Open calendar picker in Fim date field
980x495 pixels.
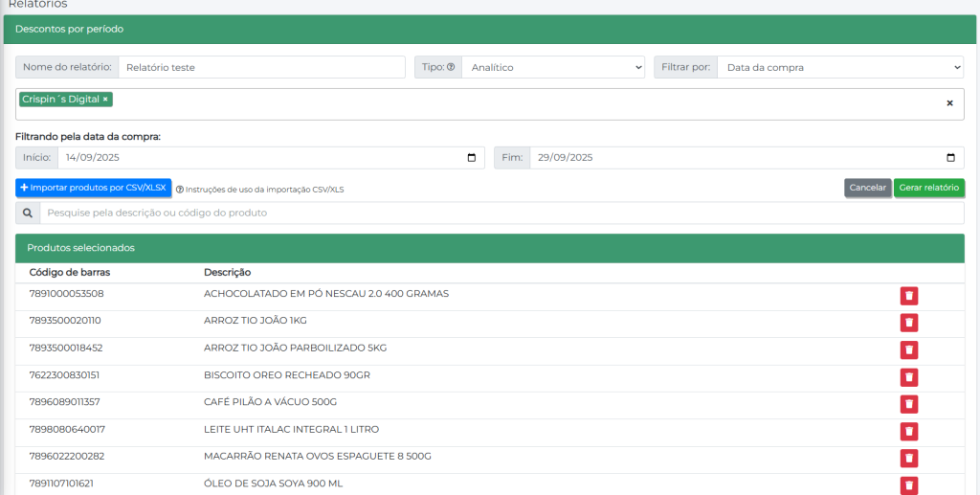point(950,158)
